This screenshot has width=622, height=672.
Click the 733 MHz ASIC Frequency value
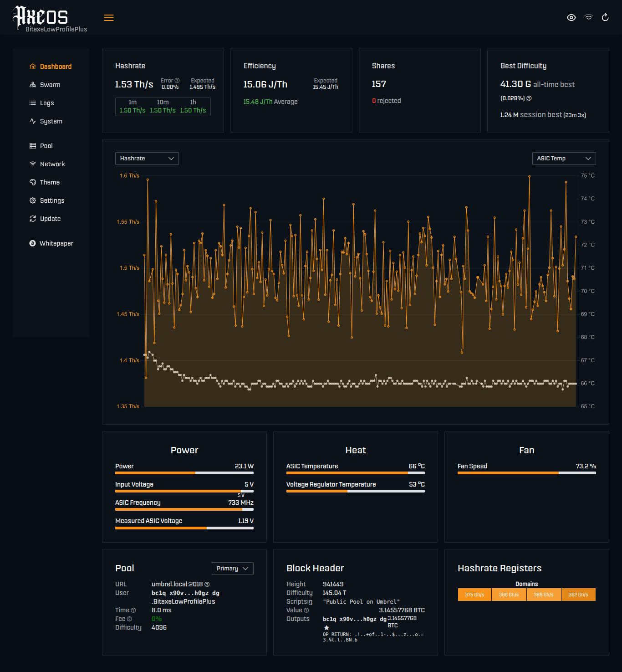(x=241, y=503)
